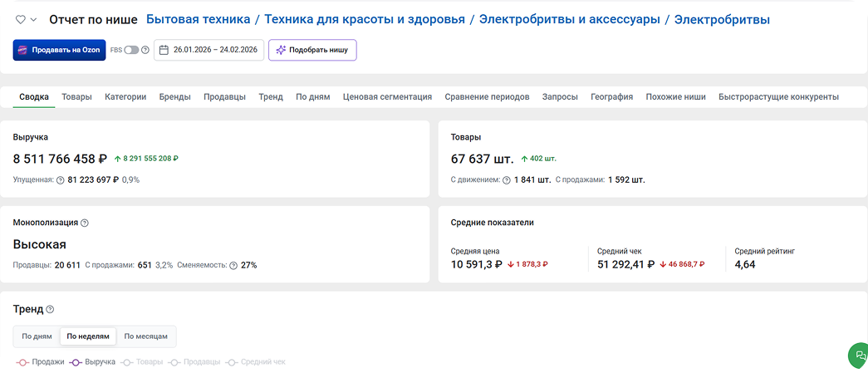Viewport: 868px width, 373px height.
Task: Click the help icon beside 'С движением'
Action: [x=507, y=179]
